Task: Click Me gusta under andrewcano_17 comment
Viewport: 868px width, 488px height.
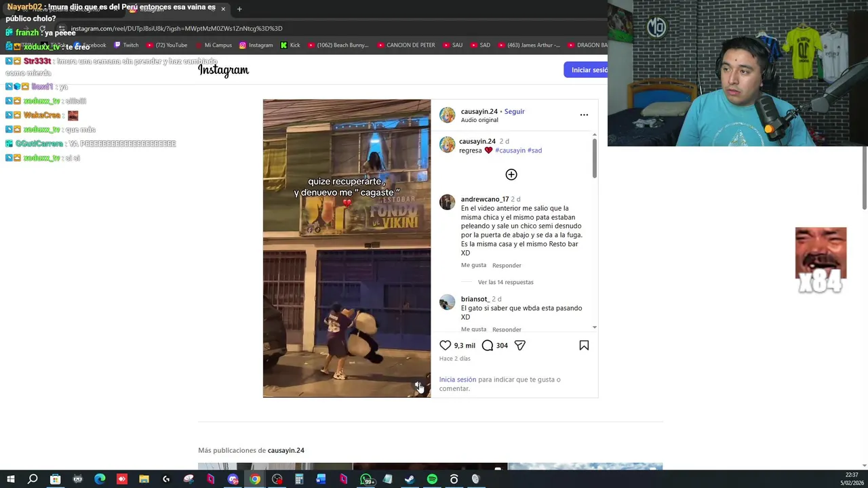Action: [x=473, y=265]
